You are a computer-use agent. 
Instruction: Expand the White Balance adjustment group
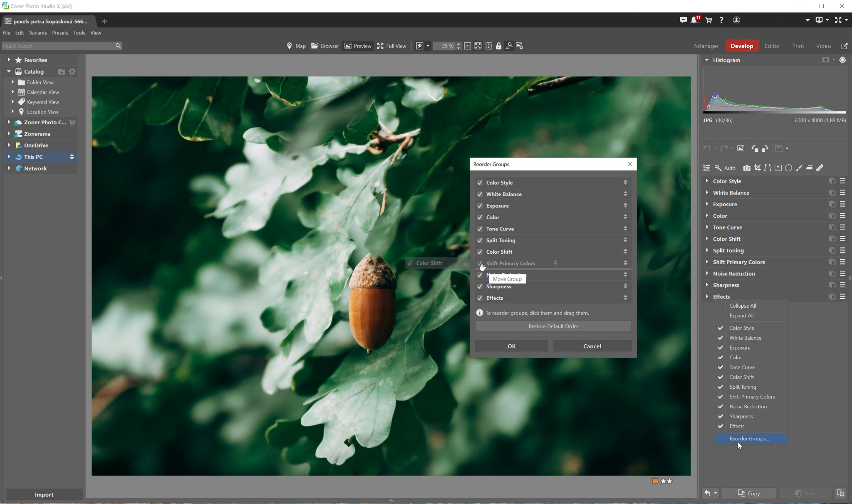tap(708, 193)
